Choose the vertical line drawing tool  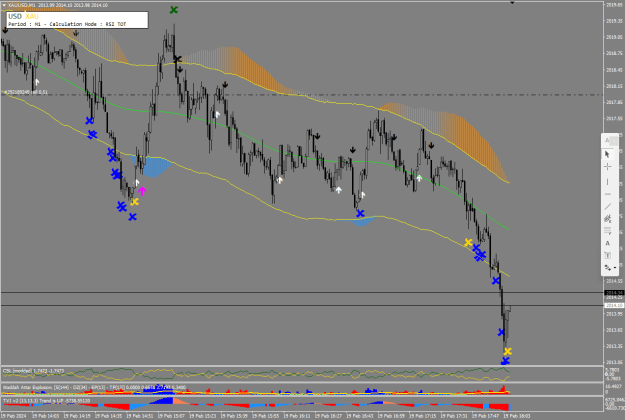(x=607, y=182)
